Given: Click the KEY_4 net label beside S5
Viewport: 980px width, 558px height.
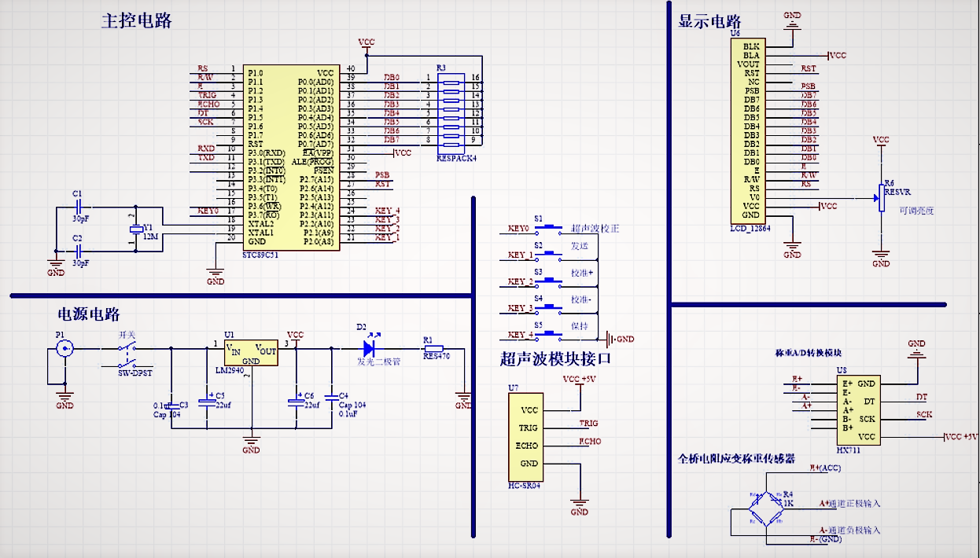Looking at the screenshot, I should [x=520, y=335].
